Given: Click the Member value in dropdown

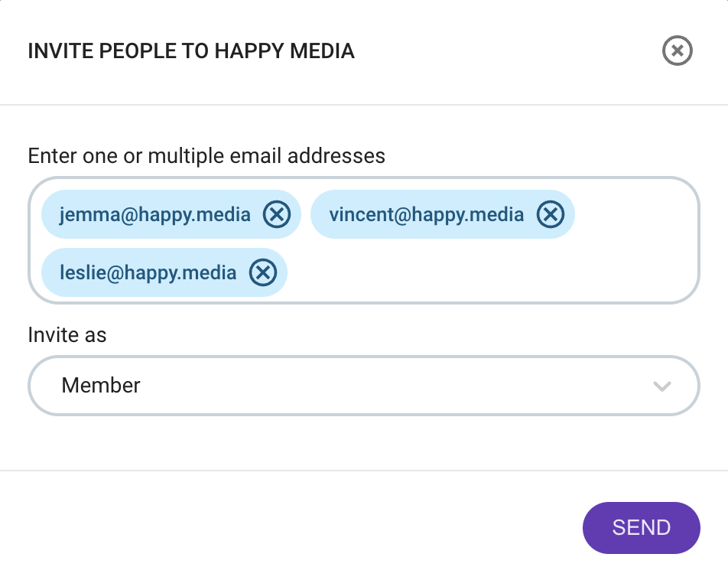Looking at the screenshot, I should click(x=101, y=386).
